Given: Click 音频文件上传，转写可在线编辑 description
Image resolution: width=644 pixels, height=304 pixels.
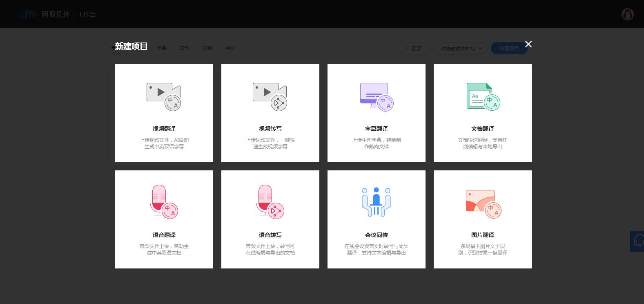Looking at the screenshot, I should (270, 249).
